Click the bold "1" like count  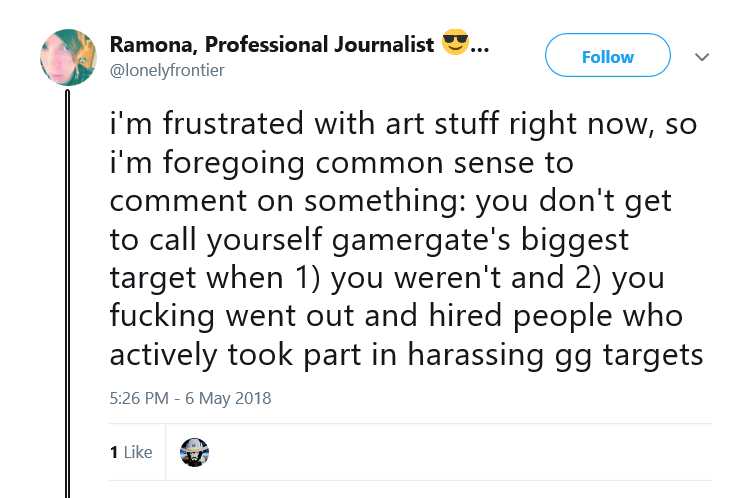(114, 452)
